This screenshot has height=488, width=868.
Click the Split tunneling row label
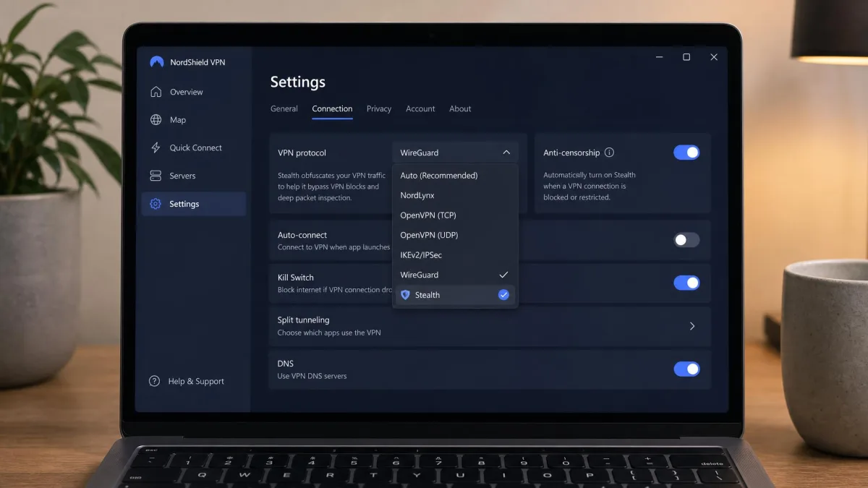[303, 320]
